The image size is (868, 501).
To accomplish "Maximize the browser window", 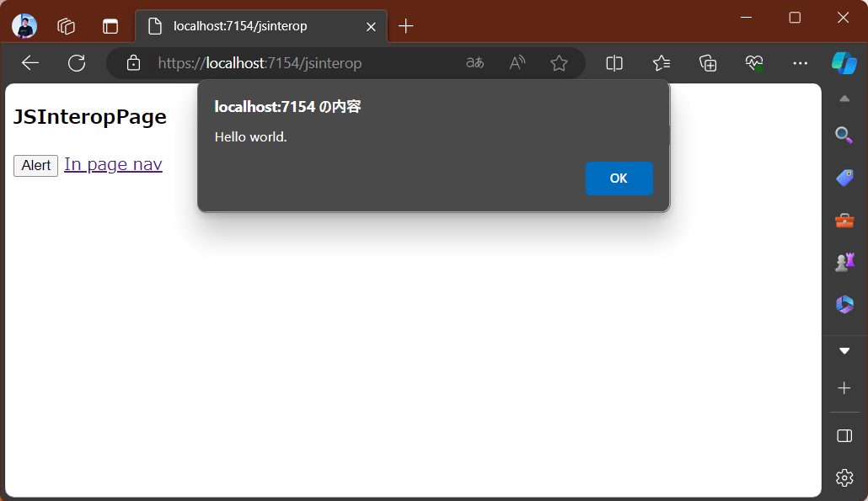I will tap(795, 18).
